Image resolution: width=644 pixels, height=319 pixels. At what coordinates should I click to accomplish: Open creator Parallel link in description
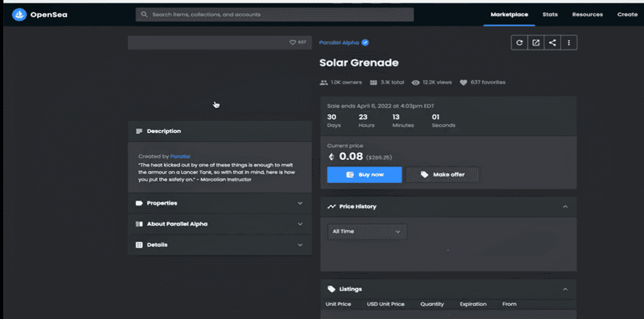click(180, 157)
